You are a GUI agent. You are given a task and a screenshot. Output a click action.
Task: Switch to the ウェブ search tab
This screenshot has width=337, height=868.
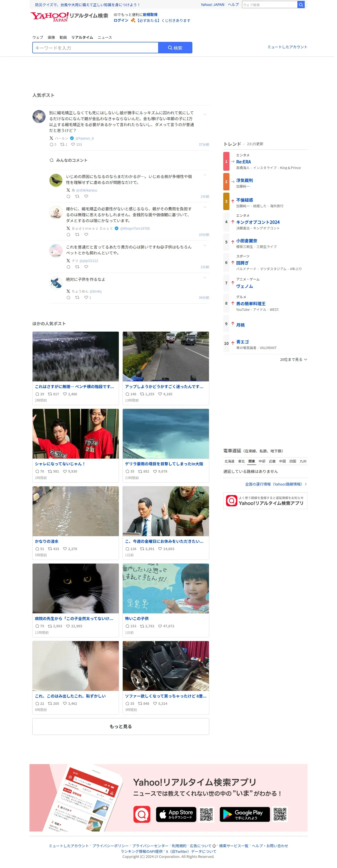pyautogui.click(x=38, y=38)
